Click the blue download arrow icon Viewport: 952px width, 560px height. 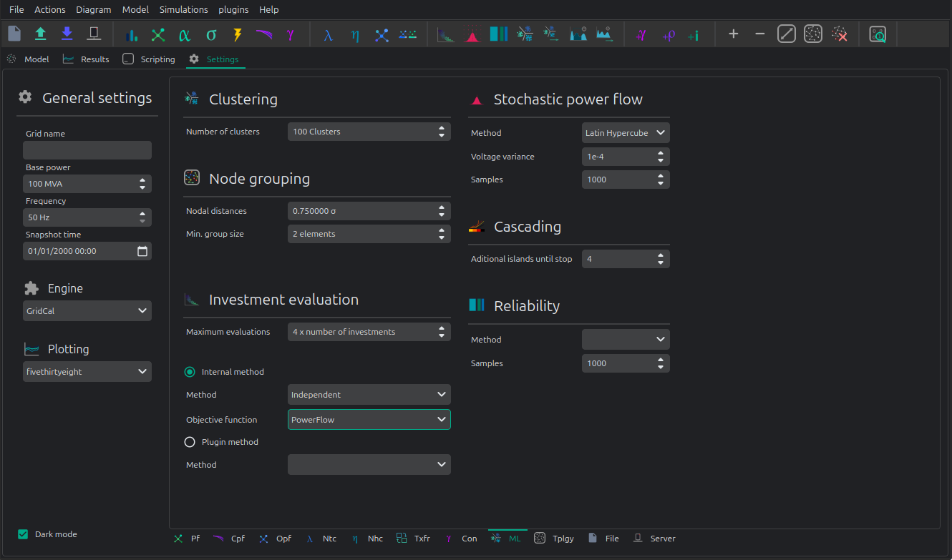point(67,34)
